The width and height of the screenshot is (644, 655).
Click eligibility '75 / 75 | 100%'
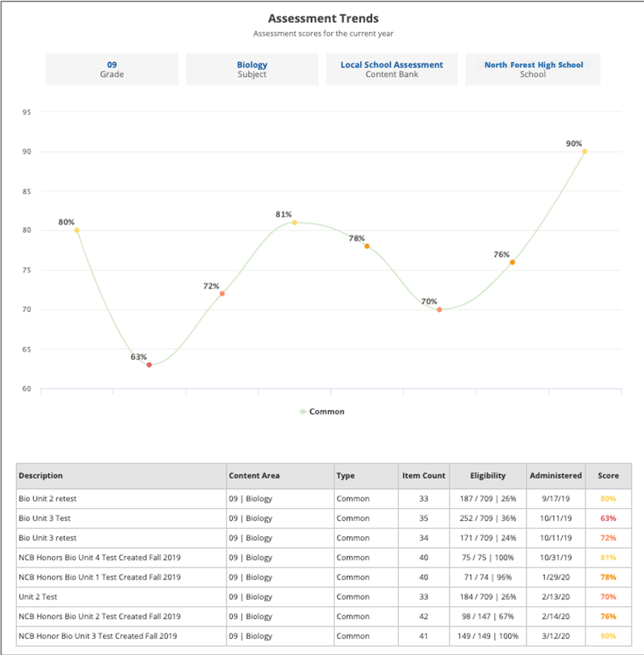click(x=488, y=557)
